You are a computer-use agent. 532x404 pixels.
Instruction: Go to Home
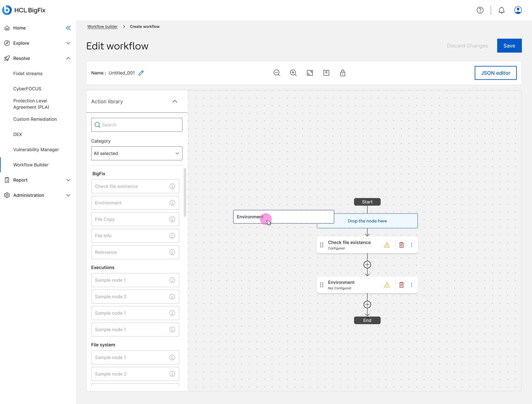[19, 28]
